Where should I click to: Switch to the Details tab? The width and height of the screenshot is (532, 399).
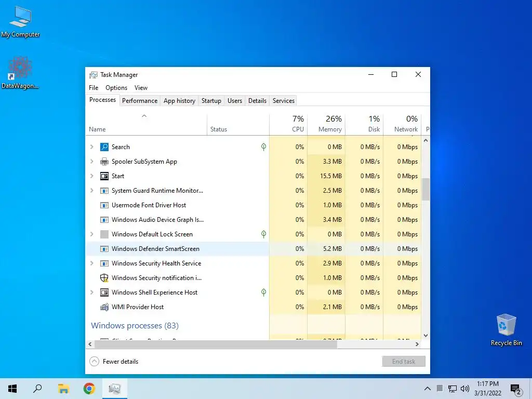257,101
